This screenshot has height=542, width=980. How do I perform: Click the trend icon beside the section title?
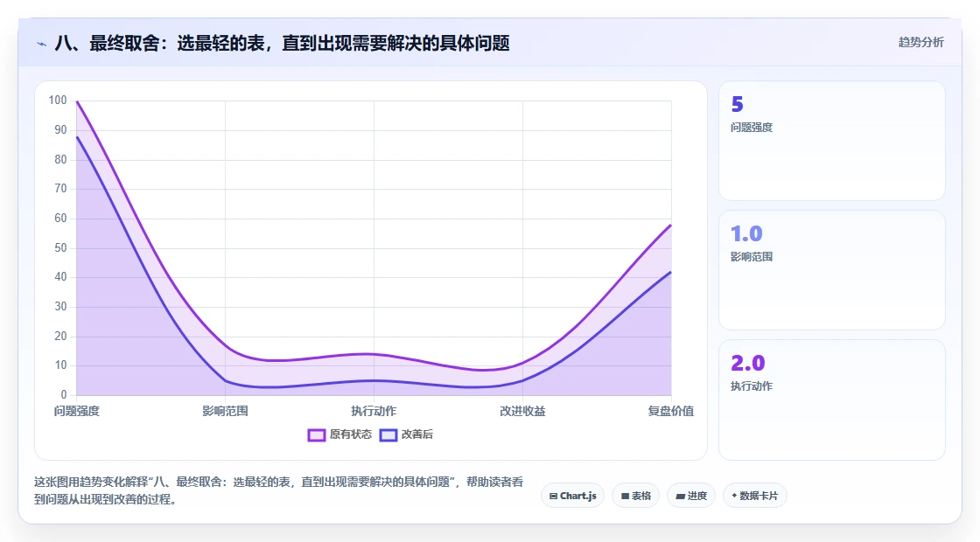42,44
